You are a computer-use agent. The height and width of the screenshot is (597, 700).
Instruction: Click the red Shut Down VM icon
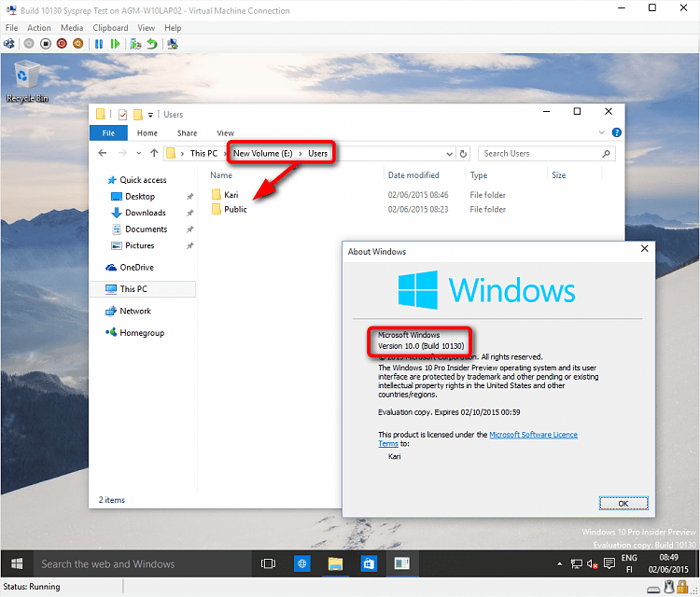tap(62, 44)
